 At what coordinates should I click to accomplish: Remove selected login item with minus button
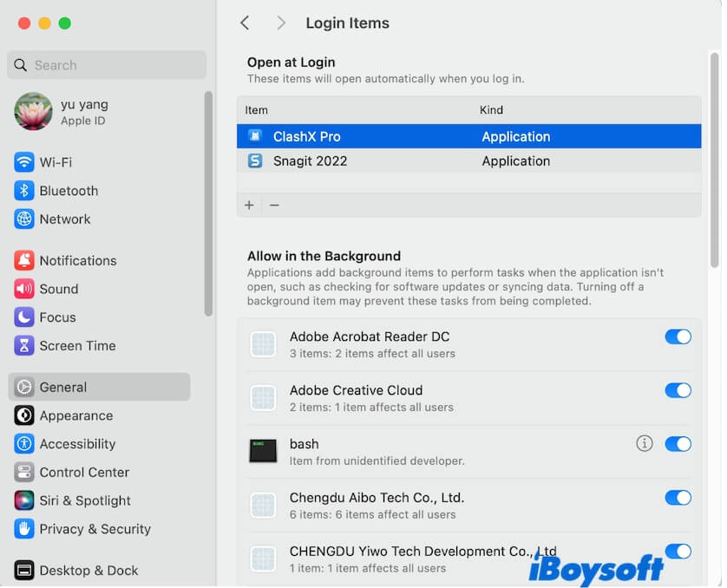pos(274,206)
